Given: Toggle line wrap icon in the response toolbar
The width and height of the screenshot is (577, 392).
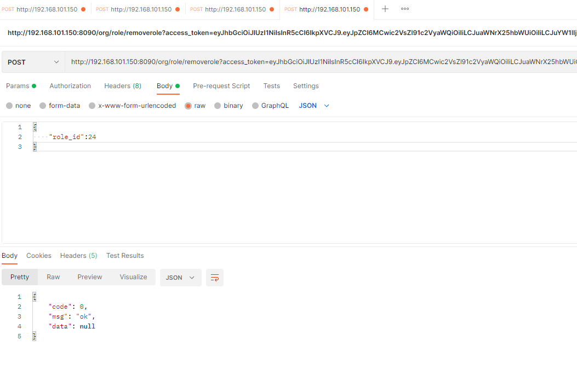Looking at the screenshot, I should tap(215, 278).
